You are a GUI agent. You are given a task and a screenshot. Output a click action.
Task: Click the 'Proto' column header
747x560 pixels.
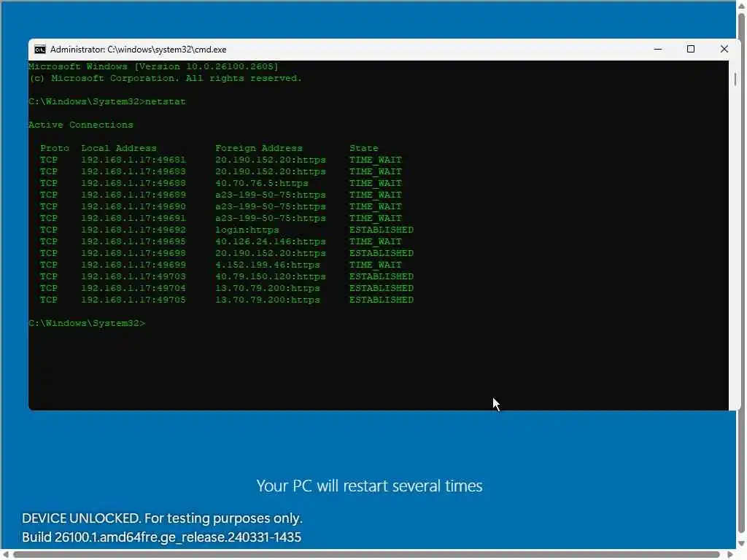click(x=55, y=148)
